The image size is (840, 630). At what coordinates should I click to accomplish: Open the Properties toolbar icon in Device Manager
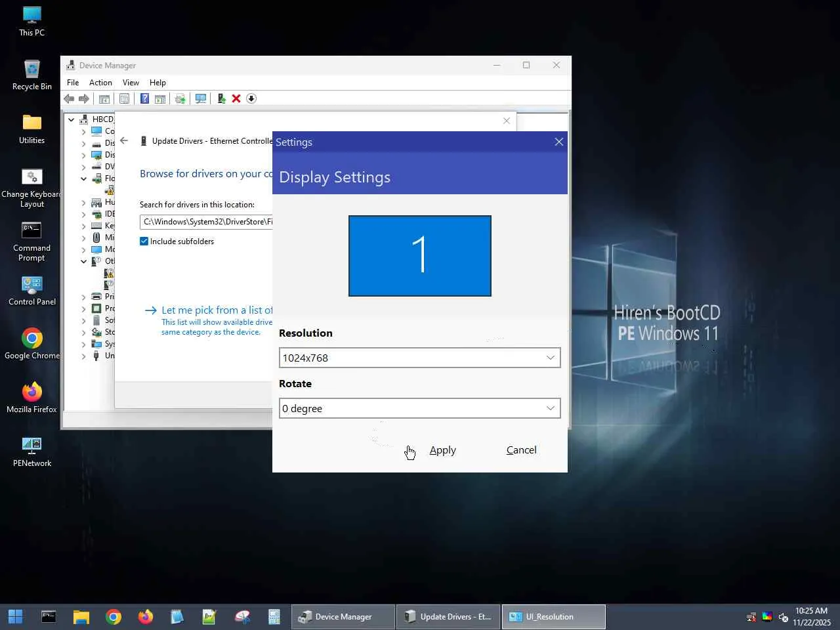tap(124, 98)
